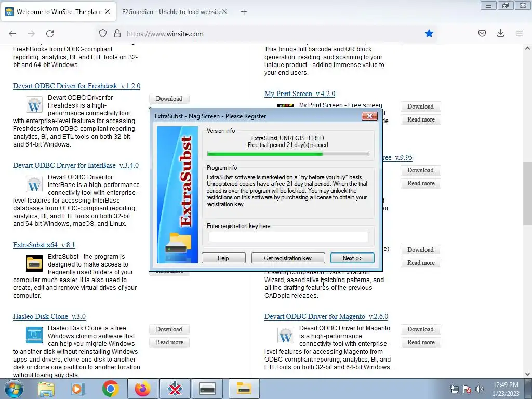Viewport: 532px width, 399px height.
Task: Click the Freshdesk driver W icon
Action: click(34, 104)
